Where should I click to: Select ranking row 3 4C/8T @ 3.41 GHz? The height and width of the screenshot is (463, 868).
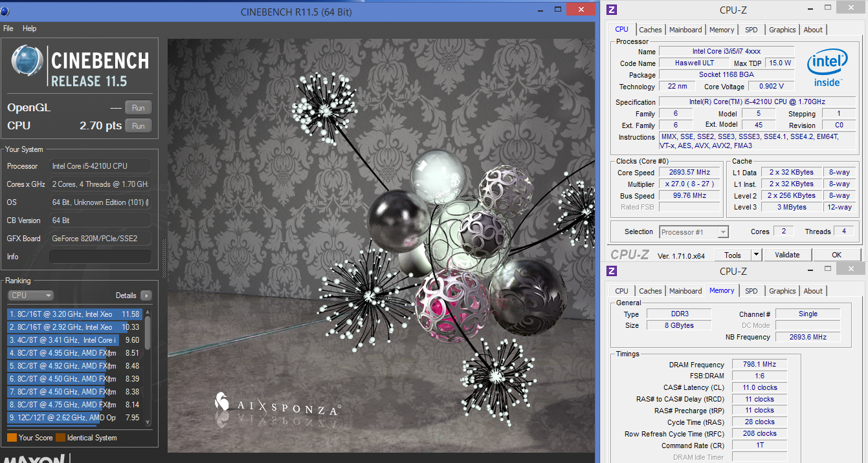(75, 340)
